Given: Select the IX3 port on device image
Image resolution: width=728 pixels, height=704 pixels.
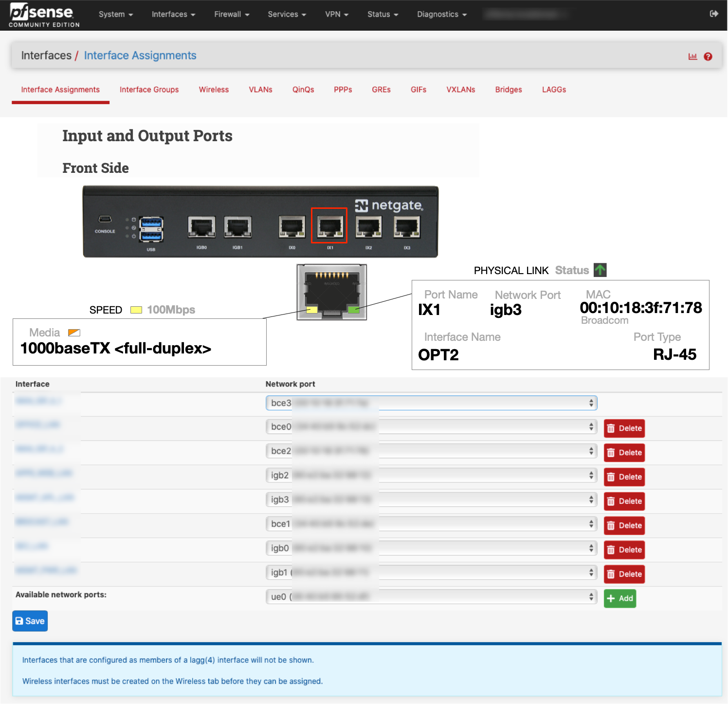Looking at the screenshot, I should (407, 227).
